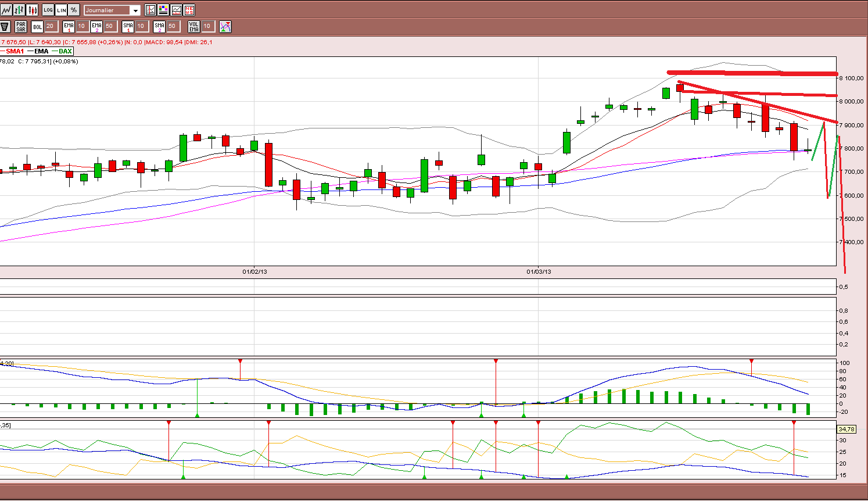Viewport: 868px width, 501px height.
Task: Click the volume chart panel icon
Action: pos(176,10)
